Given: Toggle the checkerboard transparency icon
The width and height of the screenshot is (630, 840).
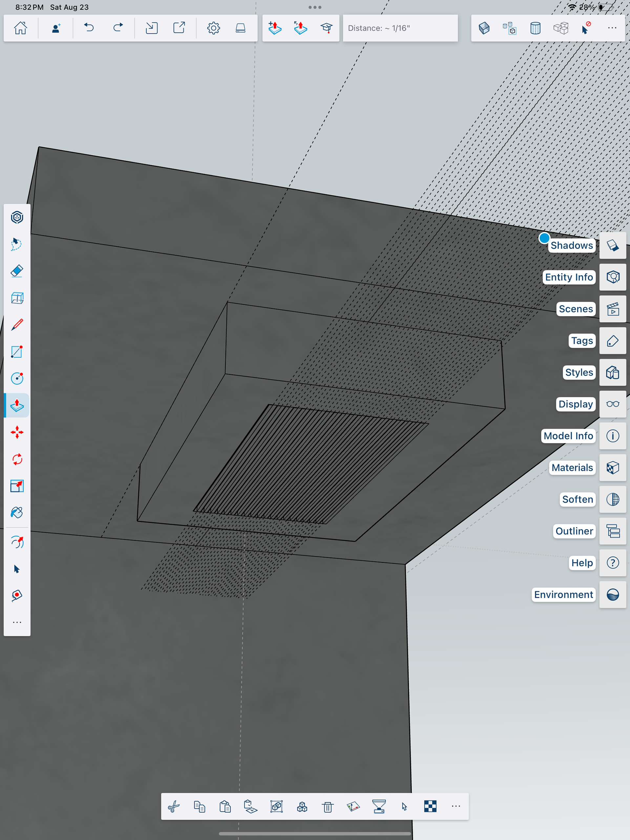Looking at the screenshot, I should click(430, 806).
